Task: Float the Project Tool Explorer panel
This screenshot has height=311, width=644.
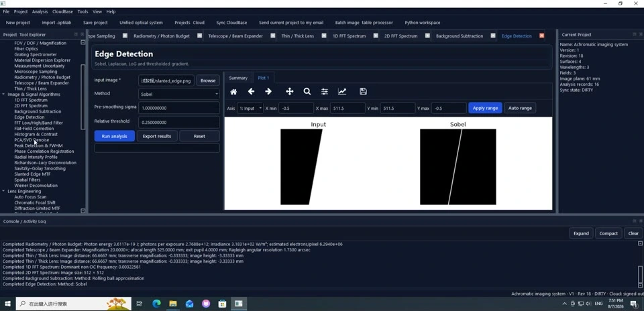Action: [76, 34]
